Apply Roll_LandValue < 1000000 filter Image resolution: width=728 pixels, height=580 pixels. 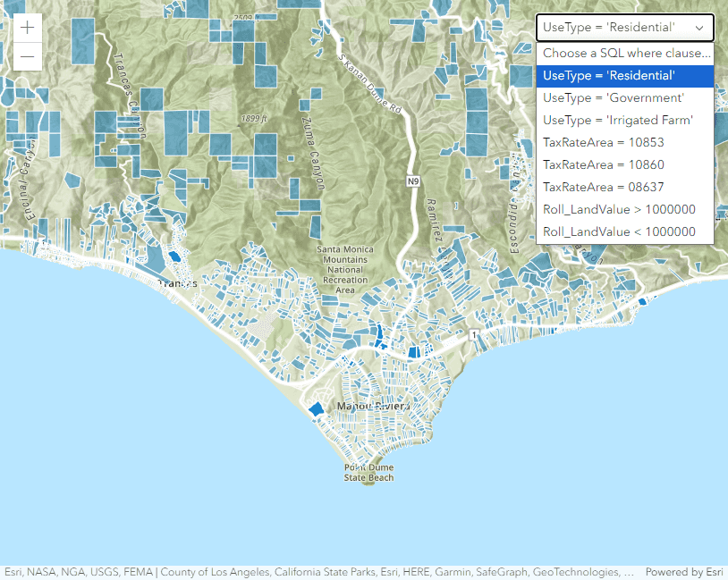click(x=624, y=232)
